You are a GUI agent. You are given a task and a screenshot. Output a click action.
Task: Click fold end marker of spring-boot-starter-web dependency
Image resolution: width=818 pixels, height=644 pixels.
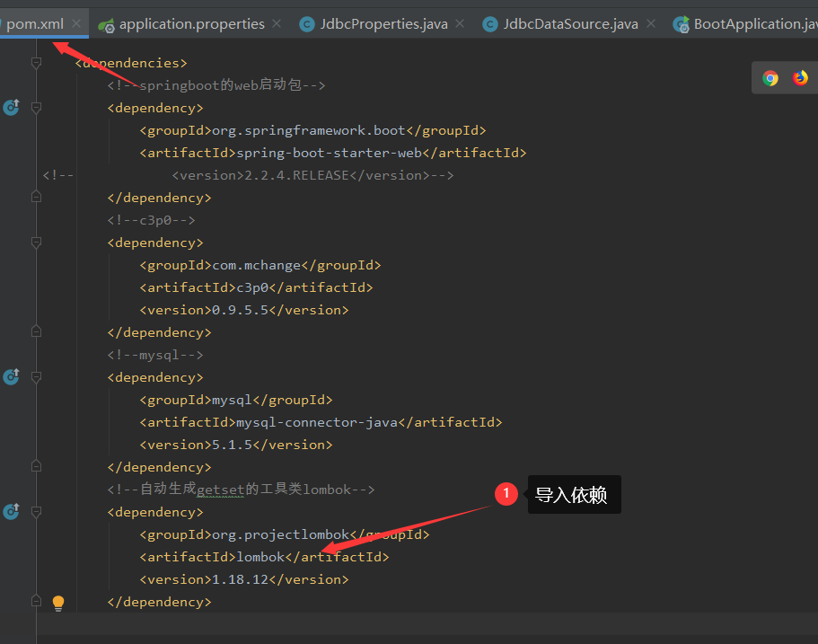(36, 197)
